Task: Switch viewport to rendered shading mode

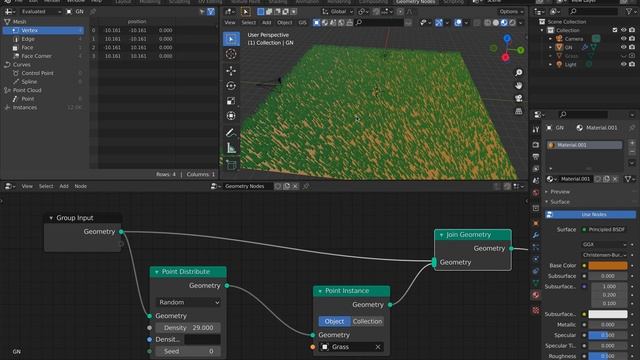Action: click(512, 23)
